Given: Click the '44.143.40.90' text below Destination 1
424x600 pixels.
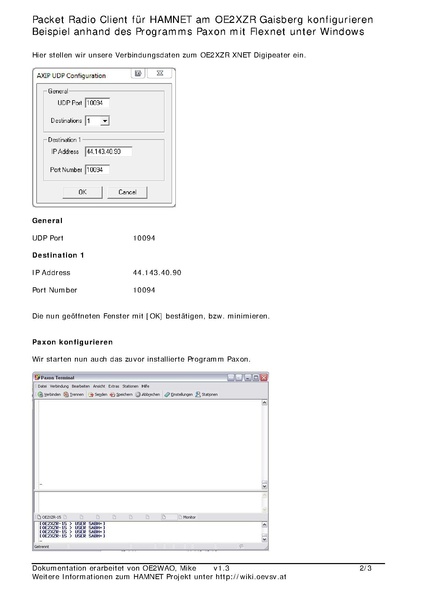Looking at the screenshot, I should (157, 272).
